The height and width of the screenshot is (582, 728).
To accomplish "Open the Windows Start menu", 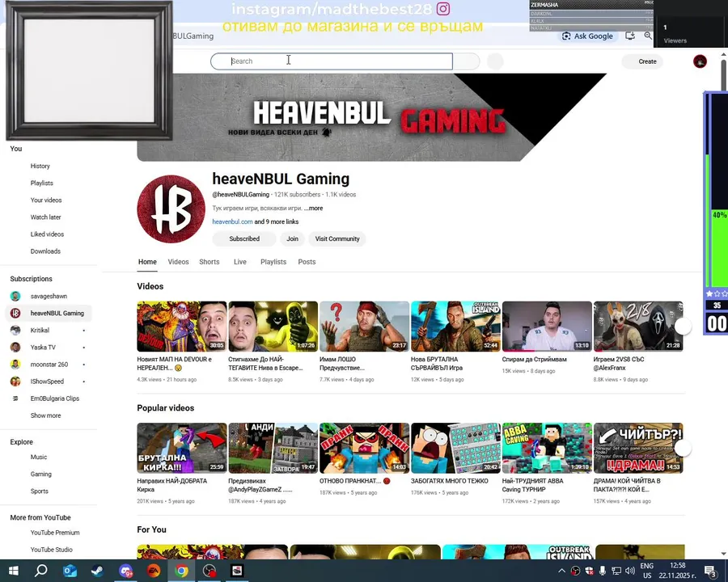I will pos(13,571).
